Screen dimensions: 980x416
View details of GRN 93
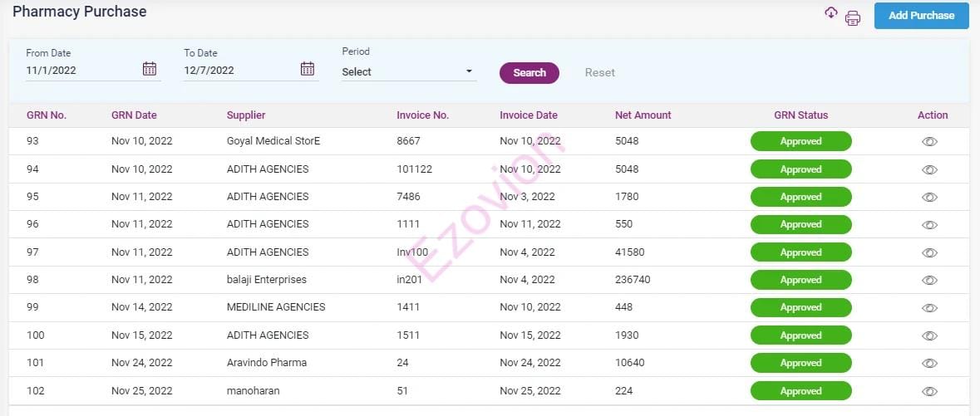(929, 142)
